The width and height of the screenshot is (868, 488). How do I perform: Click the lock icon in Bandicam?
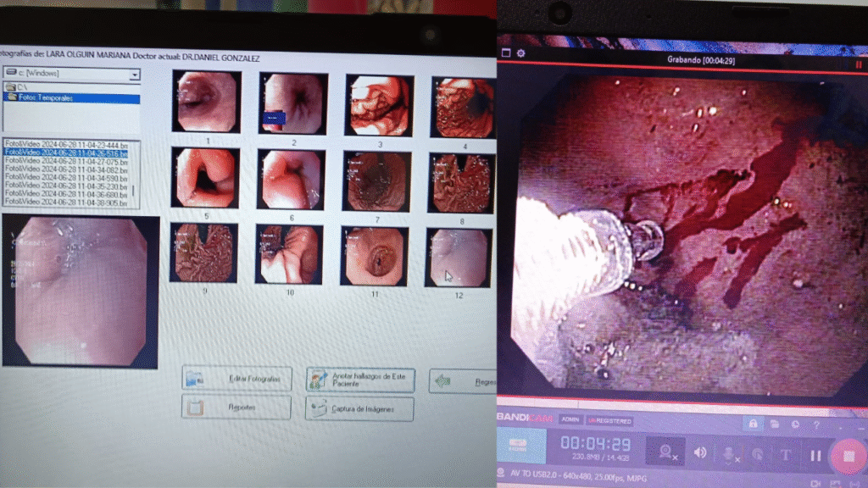[x=751, y=423]
